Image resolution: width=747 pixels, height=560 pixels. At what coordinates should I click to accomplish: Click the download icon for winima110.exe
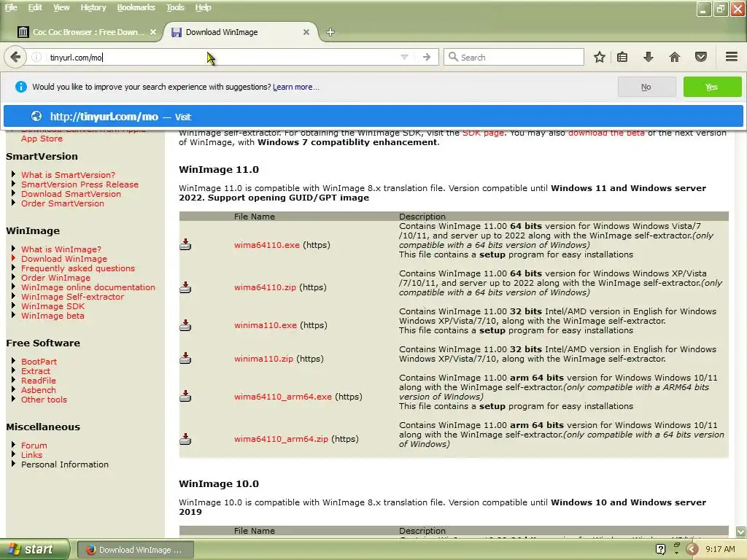click(x=185, y=325)
